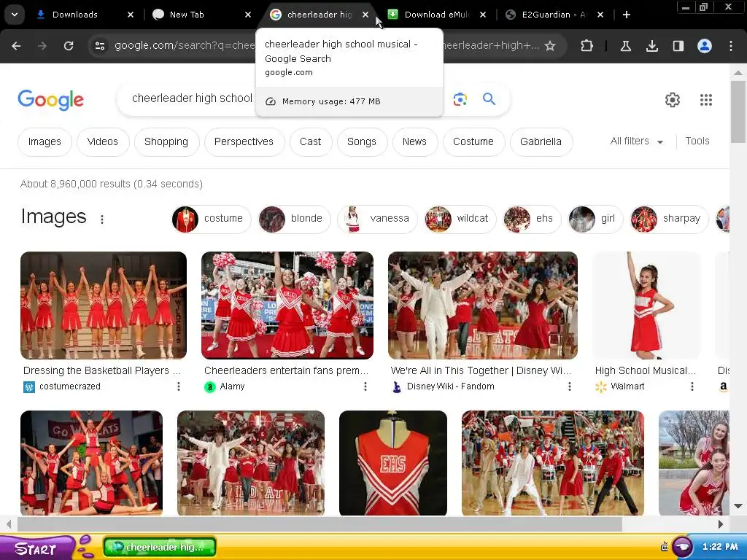This screenshot has width=747, height=560.
Task: Click the taskbar clock 1:22 PM
Action: point(720,547)
